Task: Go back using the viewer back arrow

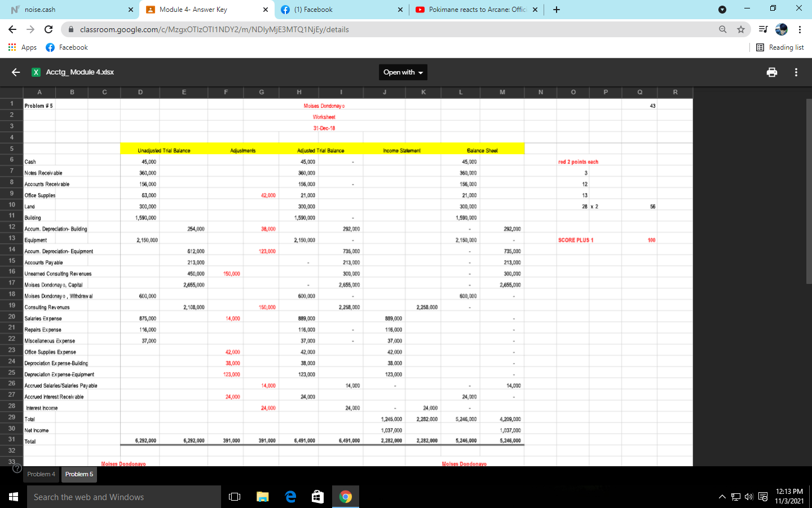Action: tap(16, 72)
